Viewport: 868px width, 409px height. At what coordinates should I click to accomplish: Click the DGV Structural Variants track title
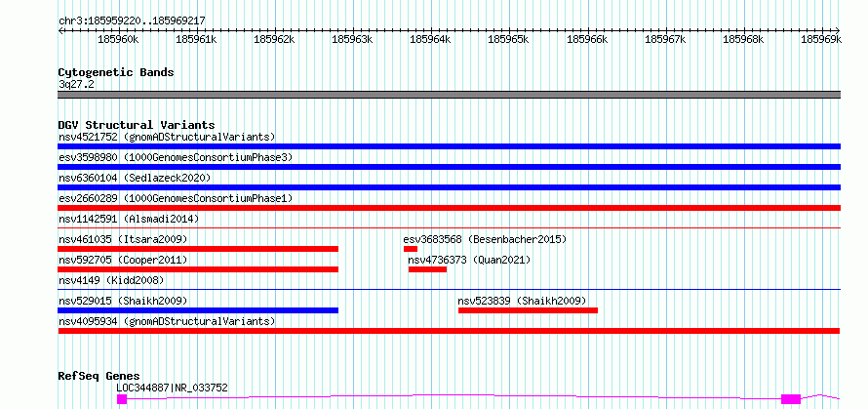pyautogui.click(x=137, y=125)
